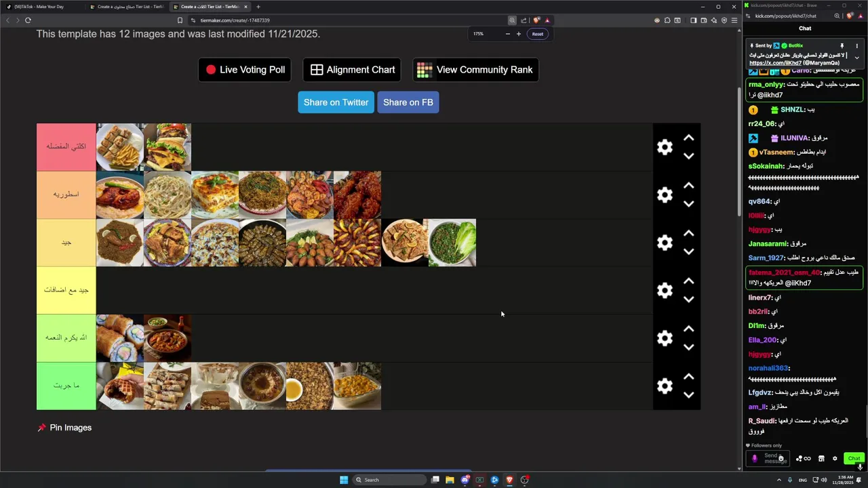This screenshot has width=868, height=488.
Task: Open volume control in system tray
Action: point(824,480)
